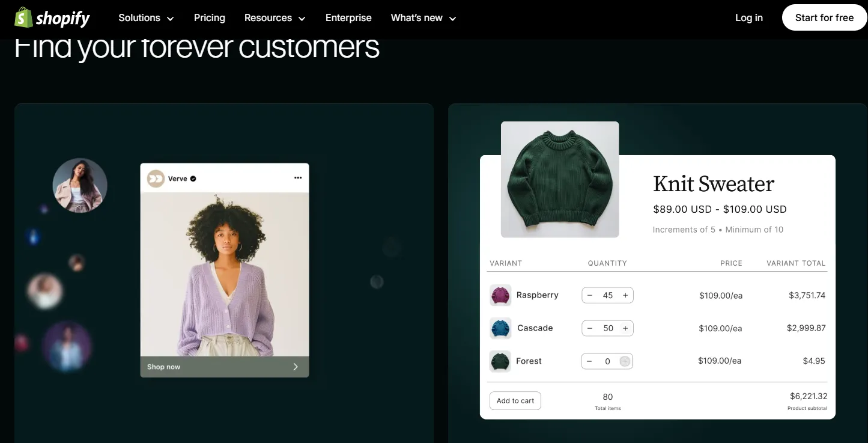Expand the Solutions dropdown
This screenshot has height=443, width=868.
pos(145,18)
